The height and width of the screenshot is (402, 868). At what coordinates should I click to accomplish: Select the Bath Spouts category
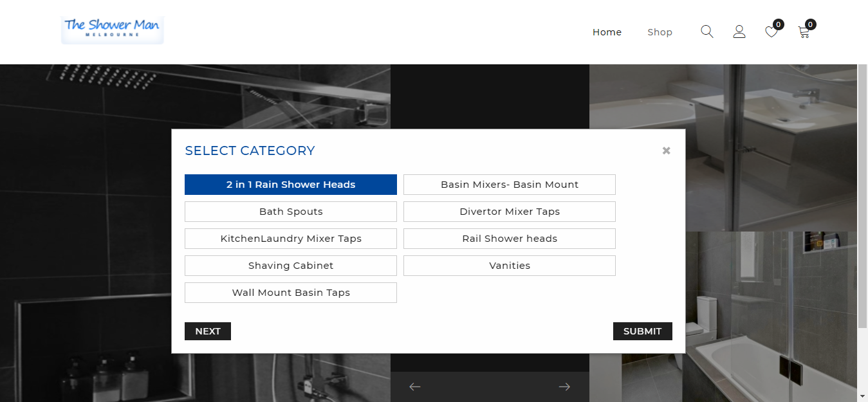(x=291, y=212)
